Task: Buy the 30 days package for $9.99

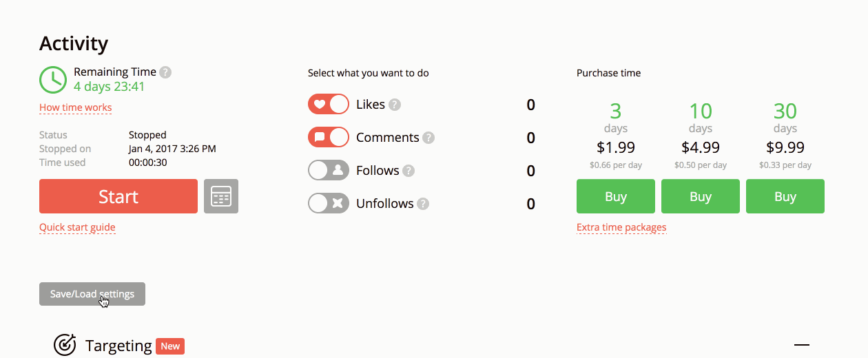Action: click(x=785, y=196)
